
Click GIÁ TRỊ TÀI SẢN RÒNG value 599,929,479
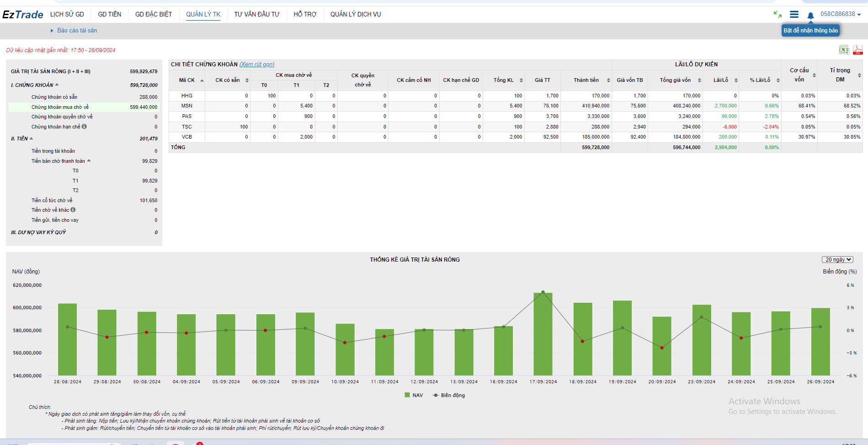click(144, 71)
